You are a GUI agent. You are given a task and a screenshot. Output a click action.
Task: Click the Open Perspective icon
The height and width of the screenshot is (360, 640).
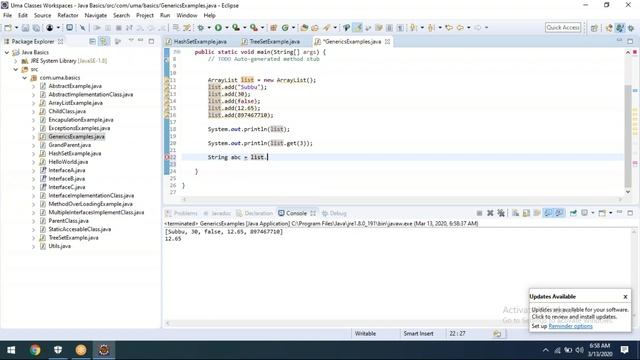pyautogui.click(x=594, y=28)
